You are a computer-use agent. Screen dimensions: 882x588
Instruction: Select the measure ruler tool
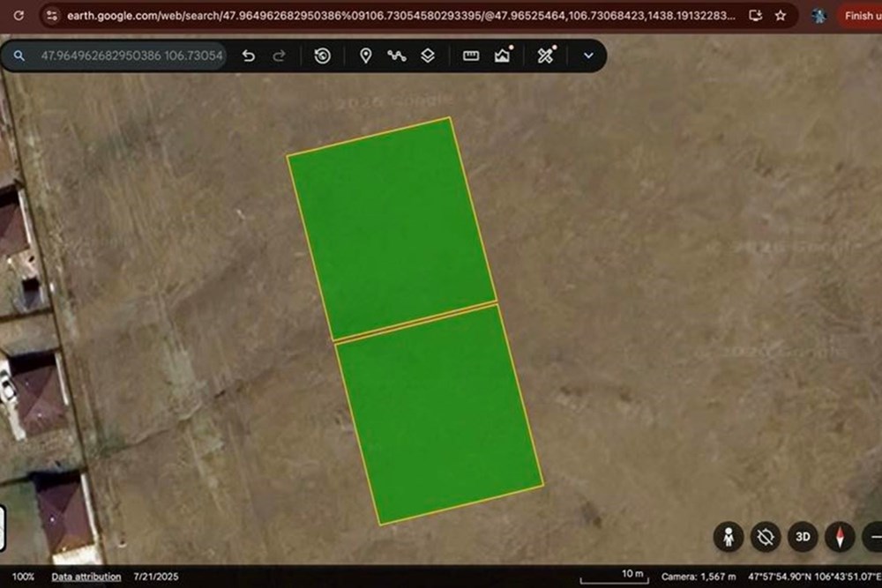click(471, 56)
